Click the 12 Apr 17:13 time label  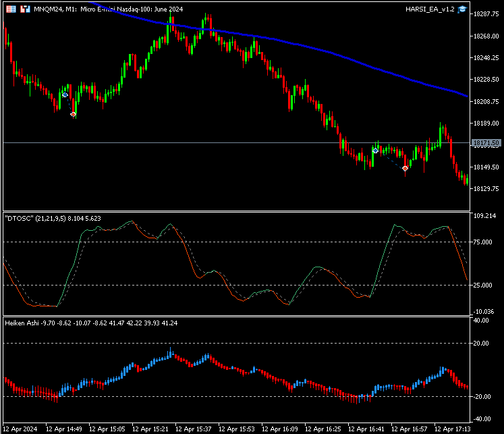453,429
